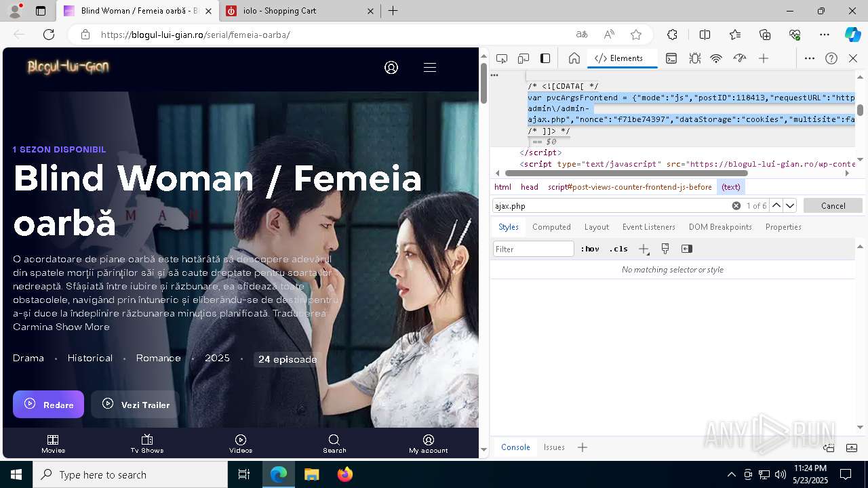The height and width of the screenshot is (488, 868).
Task: Switch to the Event Listeners tab
Action: pyautogui.click(x=649, y=227)
